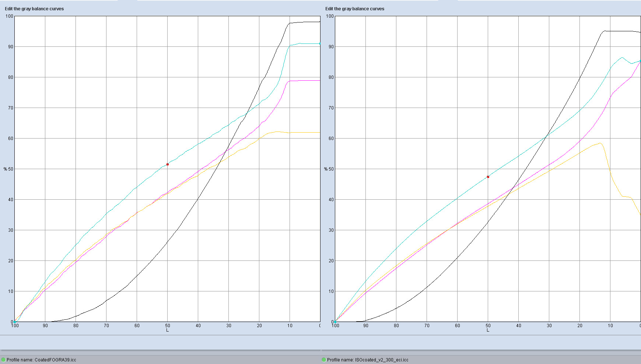This screenshot has height=364, width=641.
Task: Click the green status icon beside CoatedFOGRA39.icc
Action: click(x=3, y=360)
